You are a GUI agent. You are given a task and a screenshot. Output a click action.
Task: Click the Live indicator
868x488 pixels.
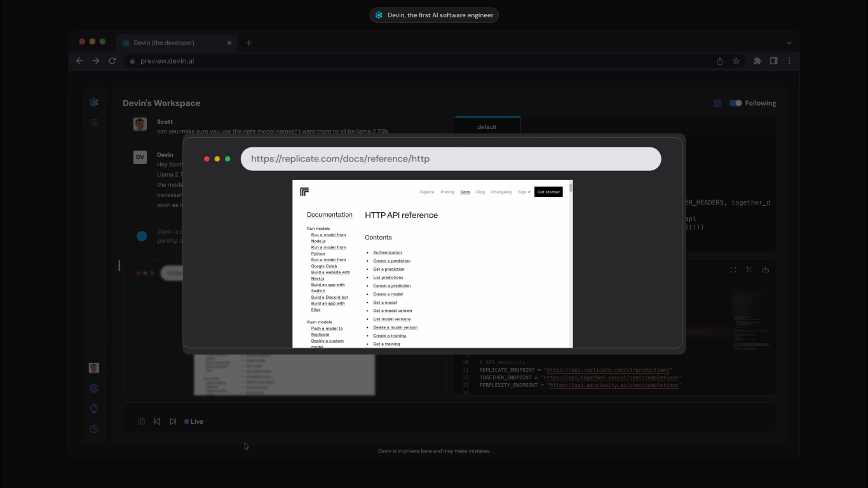coord(194,421)
